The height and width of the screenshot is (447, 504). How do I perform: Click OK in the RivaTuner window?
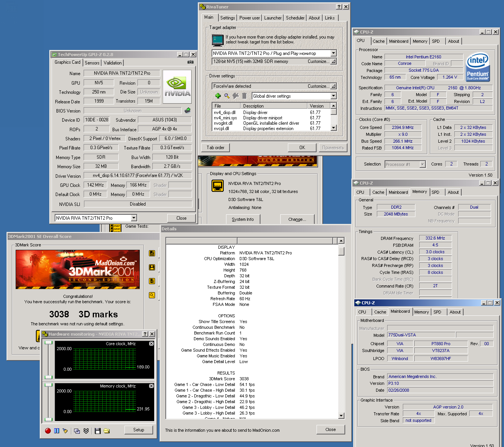point(302,148)
